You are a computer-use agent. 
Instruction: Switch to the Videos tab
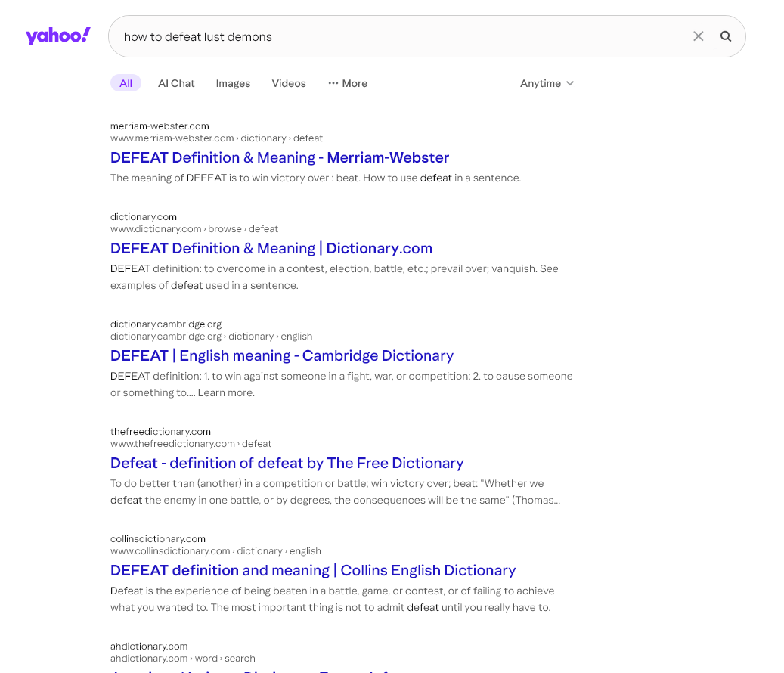(x=289, y=83)
